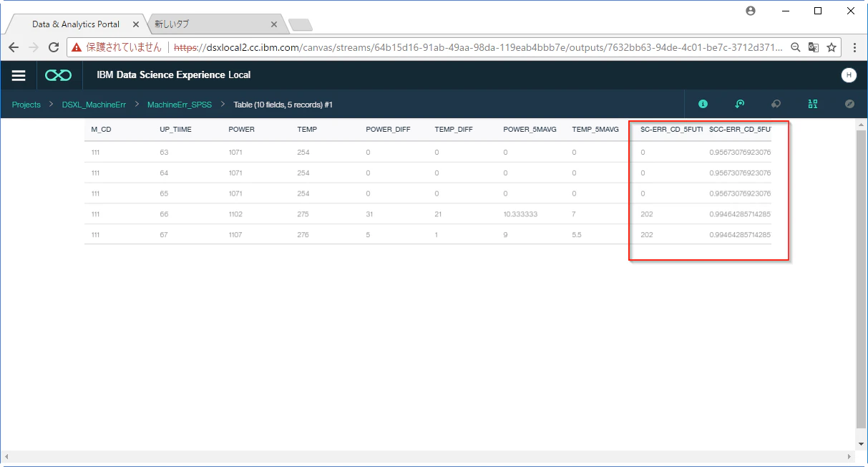Viewport: 868px width, 467px height.
Task: Click the greyed-out compass icon
Action: pyautogui.click(x=849, y=104)
